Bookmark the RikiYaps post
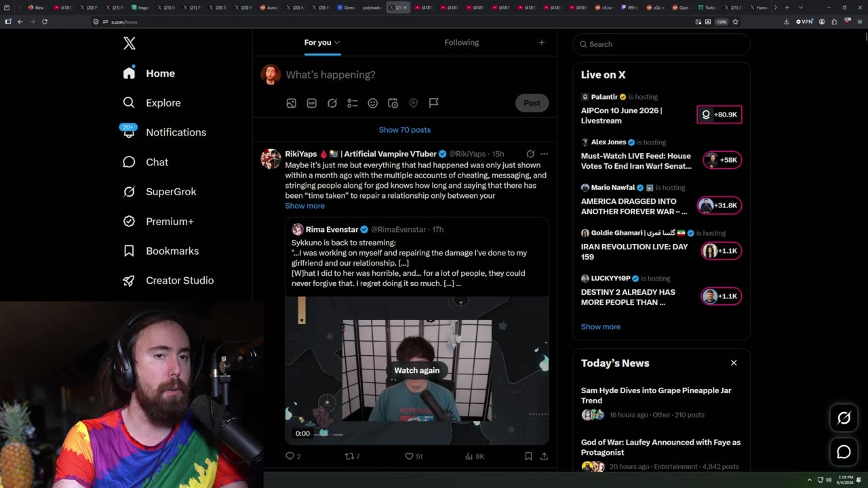The image size is (868, 488). (528, 456)
